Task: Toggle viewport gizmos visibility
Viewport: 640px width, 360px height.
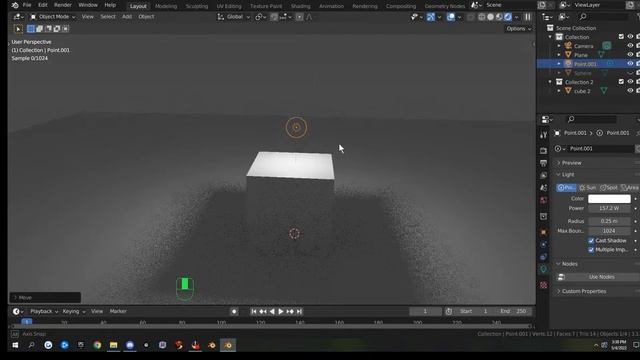Action: [x=431, y=17]
